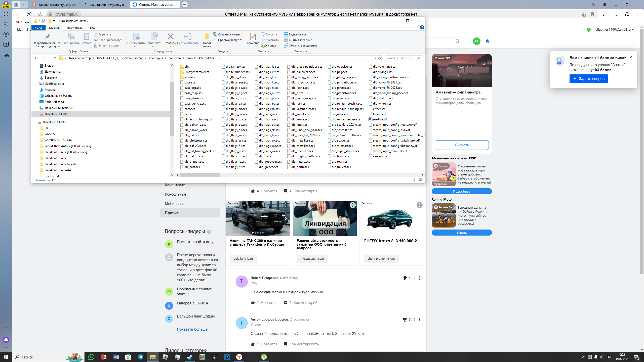Open recent locations dropdown arrow
The height and width of the screenshot is (362, 644).
point(50,58)
